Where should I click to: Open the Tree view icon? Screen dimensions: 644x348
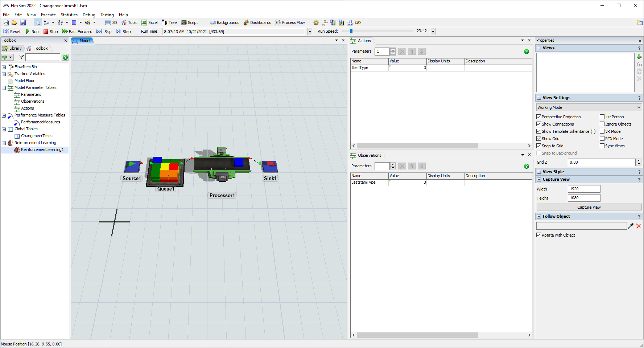point(169,22)
